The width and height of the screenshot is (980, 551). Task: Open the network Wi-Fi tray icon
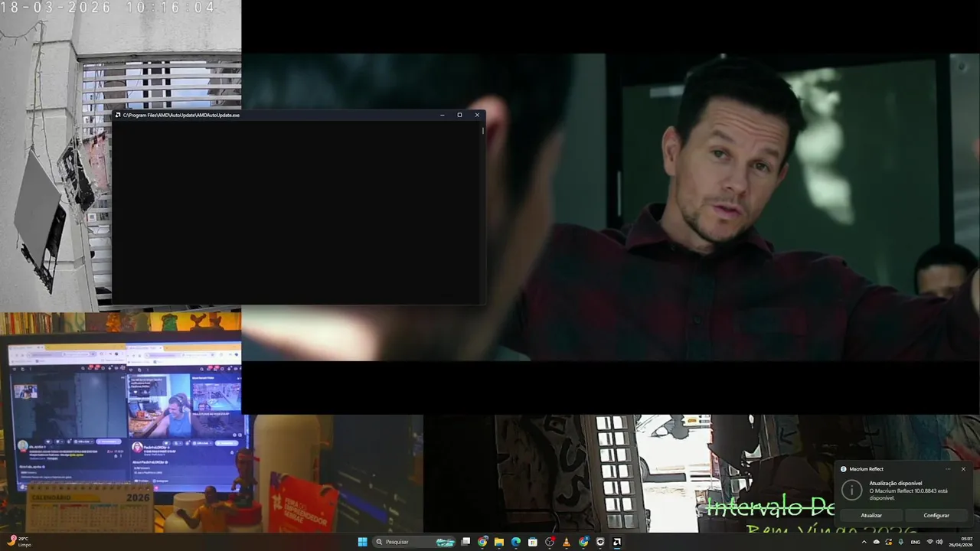930,542
